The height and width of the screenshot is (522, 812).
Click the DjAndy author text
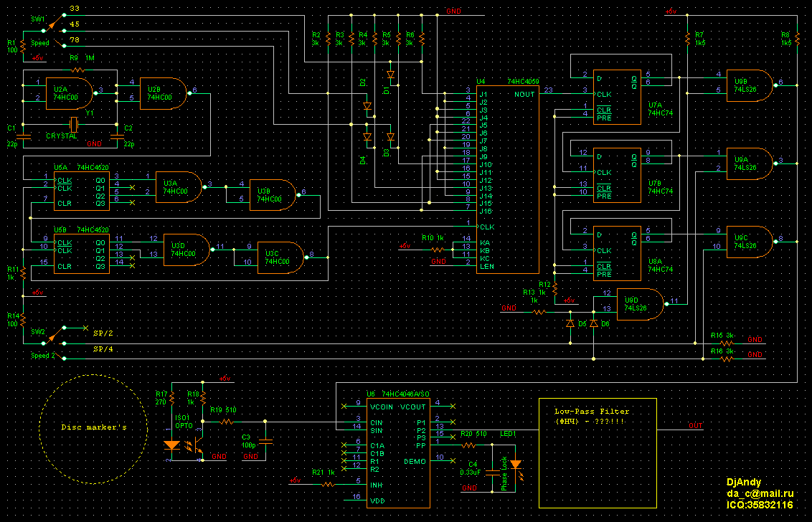coord(744,482)
